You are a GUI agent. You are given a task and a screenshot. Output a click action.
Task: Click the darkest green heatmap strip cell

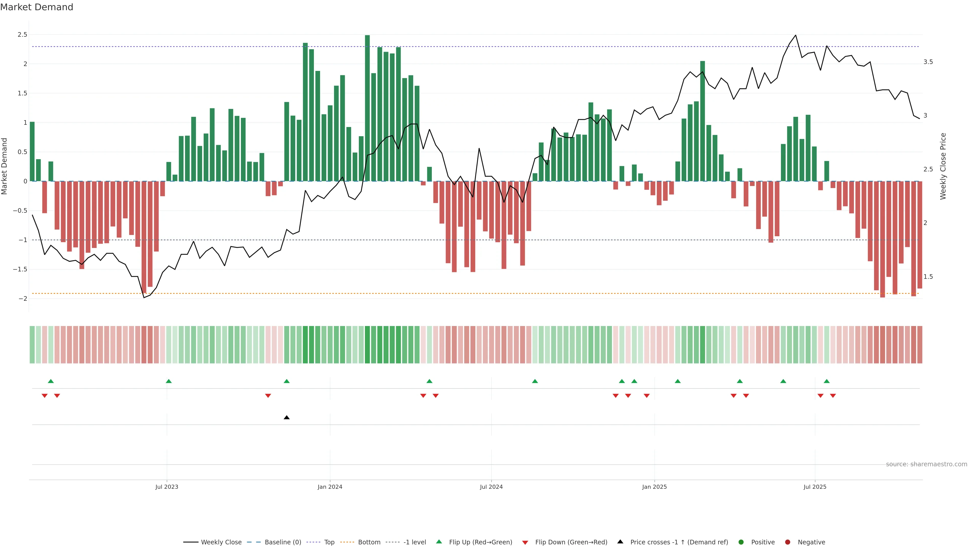click(367, 345)
